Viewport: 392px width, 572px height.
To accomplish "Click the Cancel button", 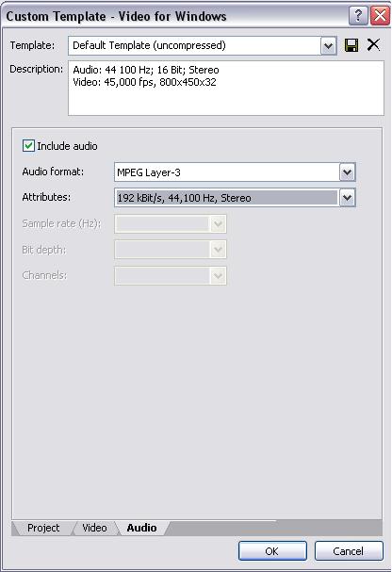I will coord(349,551).
